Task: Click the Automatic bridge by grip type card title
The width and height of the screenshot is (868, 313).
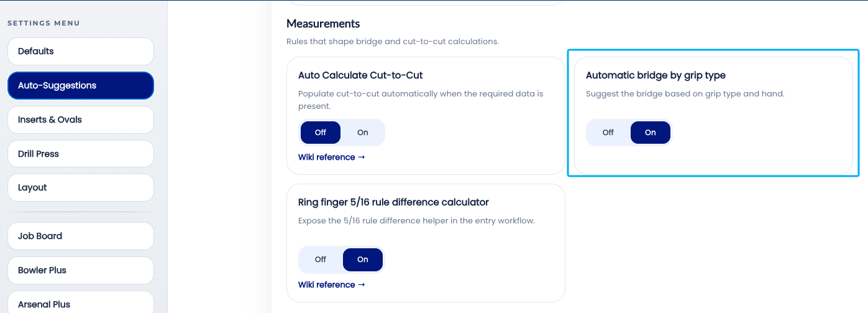Action: pyautogui.click(x=656, y=75)
